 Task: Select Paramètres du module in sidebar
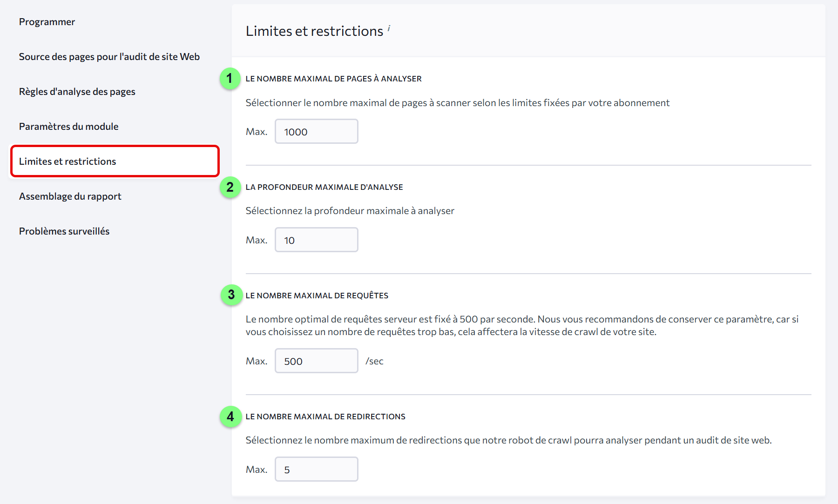68,127
